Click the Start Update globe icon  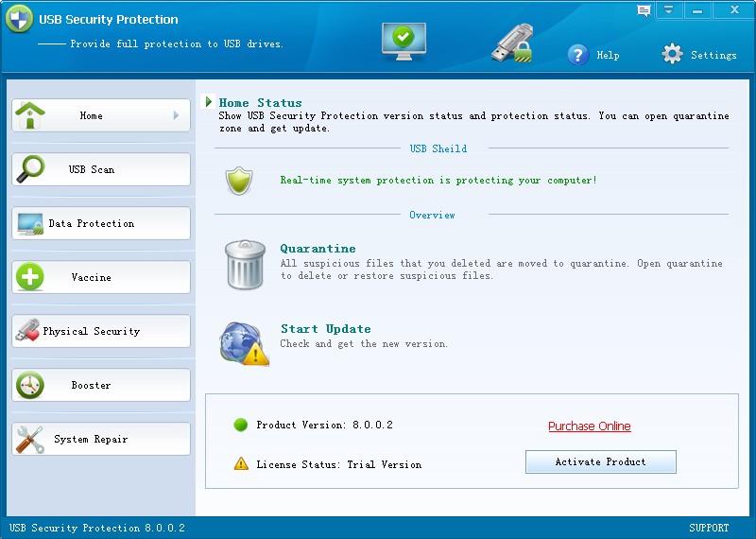tap(244, 342)
